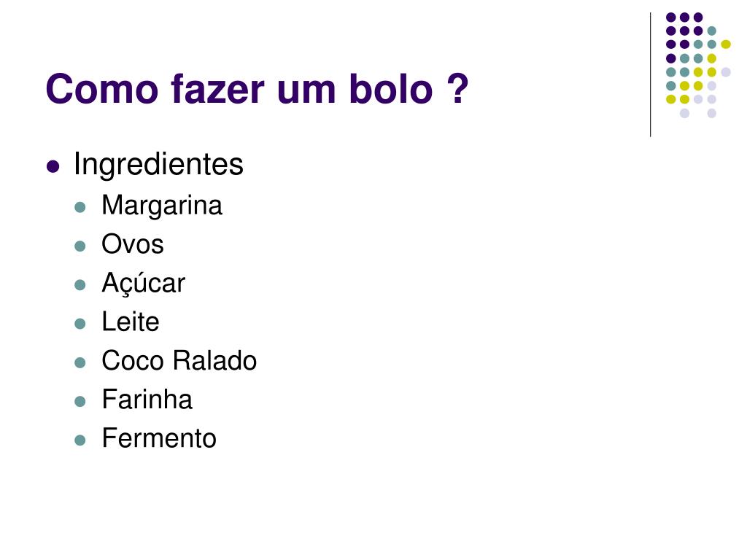The width and height of the screenshot is (747, 560).
Task: Click the 'Coco Ralado' text
Action: 179,360
